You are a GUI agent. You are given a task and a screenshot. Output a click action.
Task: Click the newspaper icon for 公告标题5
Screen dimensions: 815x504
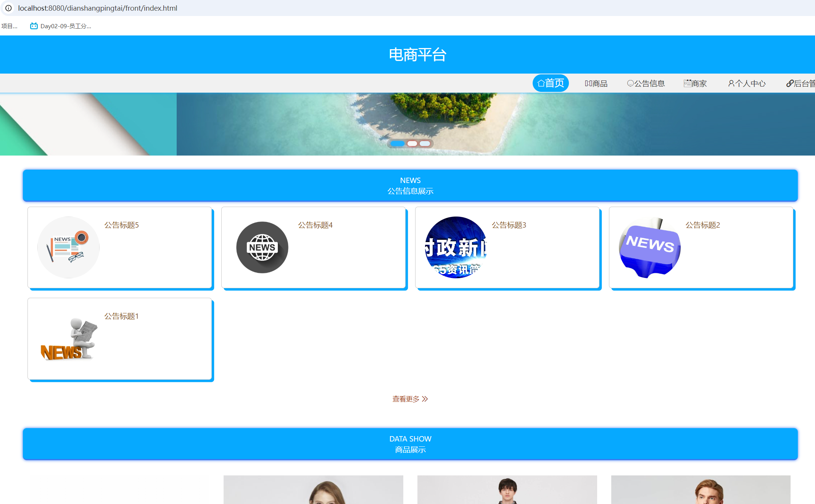68,247
